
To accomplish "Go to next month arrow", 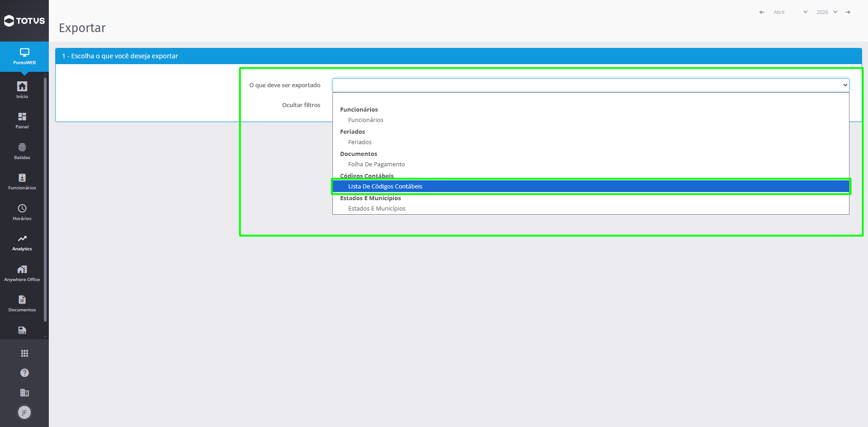I will (848, 12).
